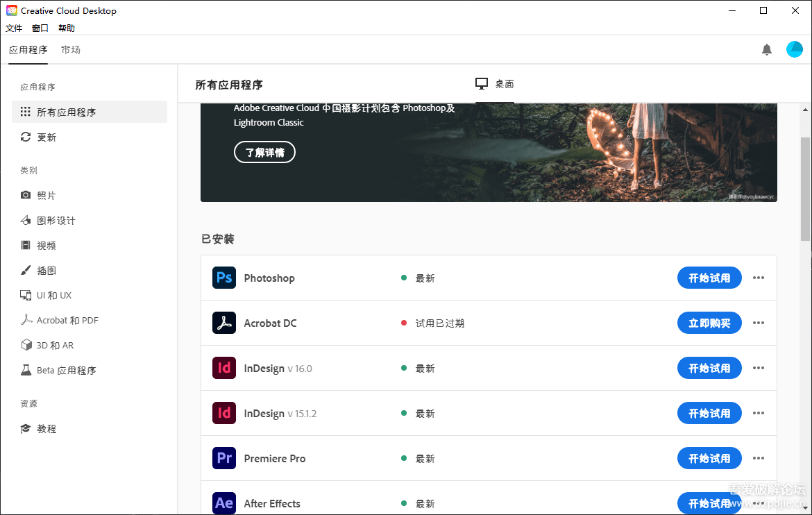The height and width of the screenshot is (515, 812).
Task: Click the cube icon beside 3D 和 AR
Action: [26, 345]
